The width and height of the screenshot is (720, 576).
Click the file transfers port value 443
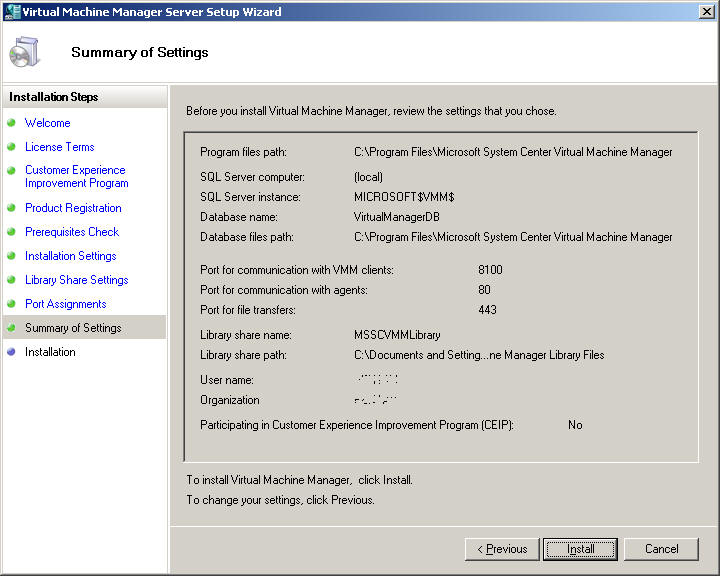click(487, 310)
